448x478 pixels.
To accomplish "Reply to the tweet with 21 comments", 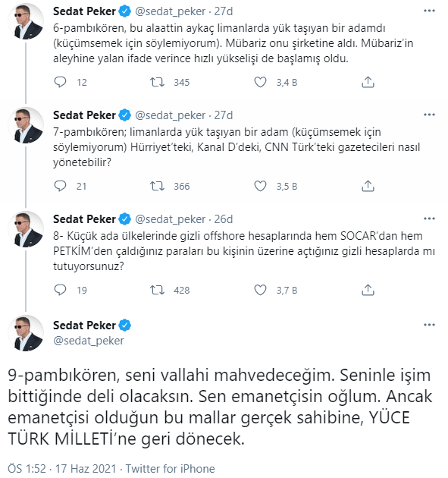I will click(x=60, y=186).
